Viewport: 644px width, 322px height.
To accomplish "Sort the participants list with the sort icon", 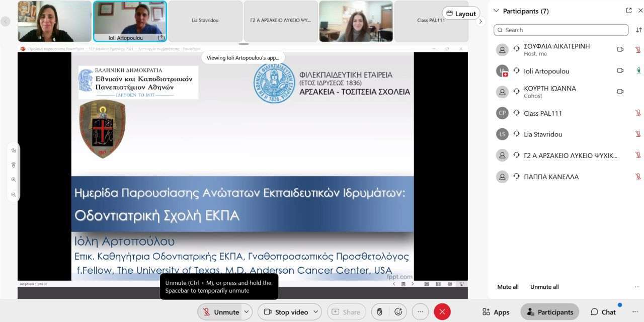I will (639, 30).
